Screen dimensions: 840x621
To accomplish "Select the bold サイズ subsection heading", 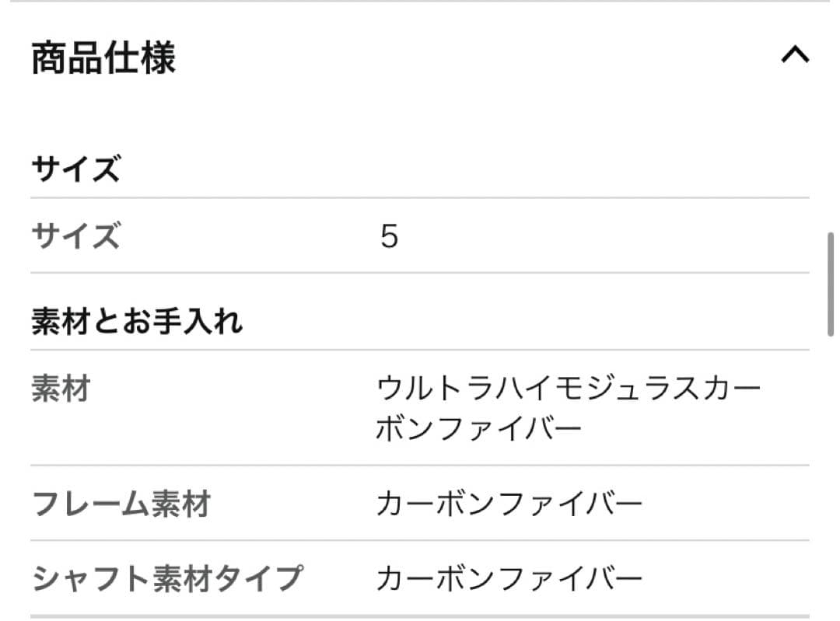I will pyautogui.click(x=75, y=169).
